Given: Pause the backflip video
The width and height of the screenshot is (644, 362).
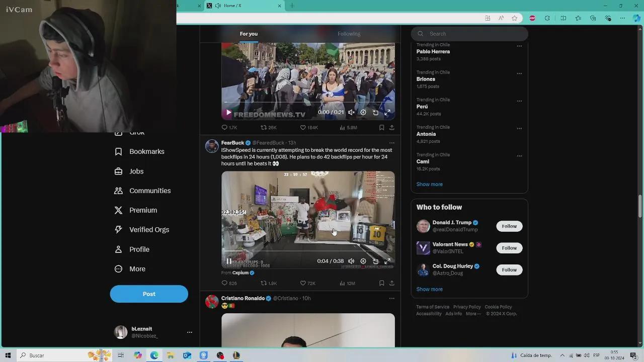Looking at the screenshot, I should coord(229,261).
